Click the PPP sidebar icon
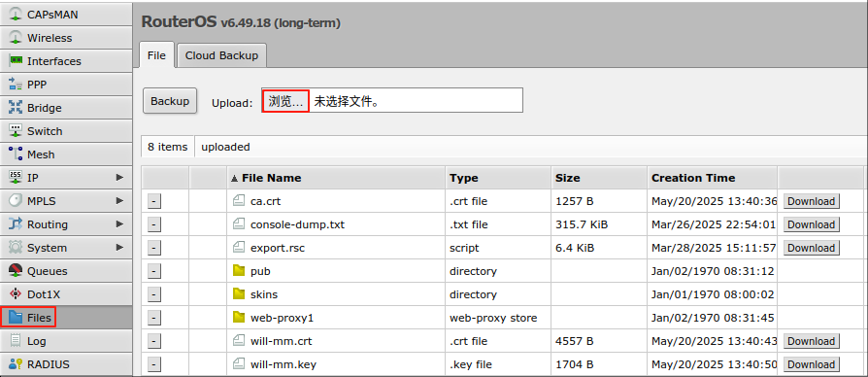Screen dimensions: 868x377 (17, 85)
